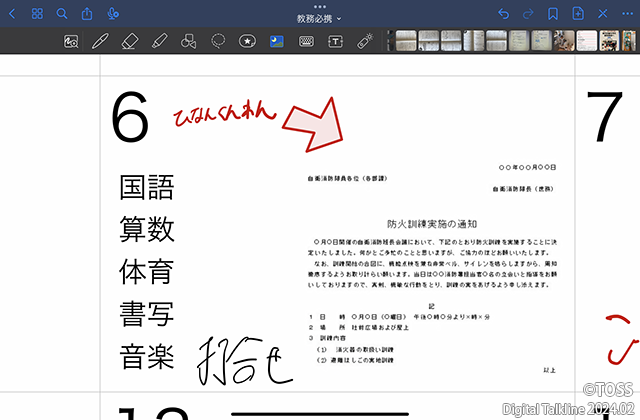The image size is (640, 420).
Task: Open the zoom window image tool
Action: [70, 42]
